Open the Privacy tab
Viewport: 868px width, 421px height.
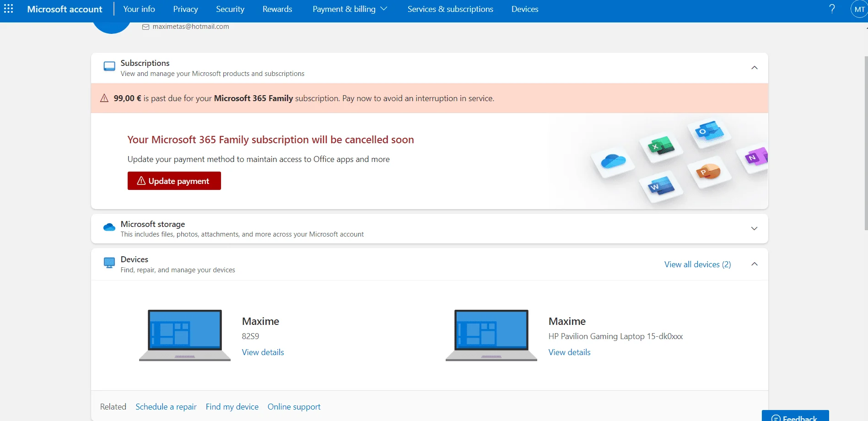pyautogui.click(x=185, y=9)
